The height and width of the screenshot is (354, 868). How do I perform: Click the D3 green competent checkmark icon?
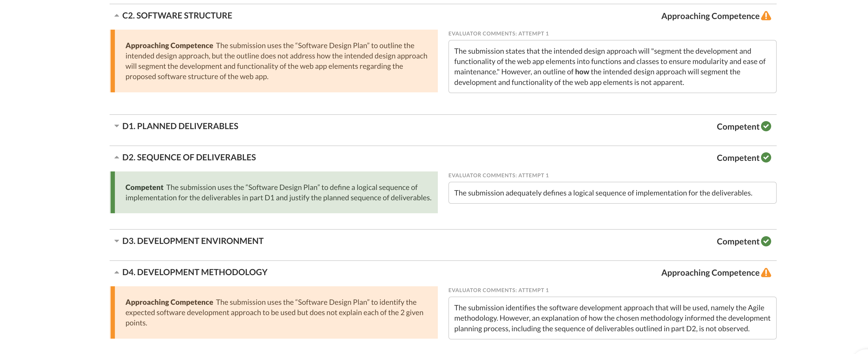coord(766,241)
